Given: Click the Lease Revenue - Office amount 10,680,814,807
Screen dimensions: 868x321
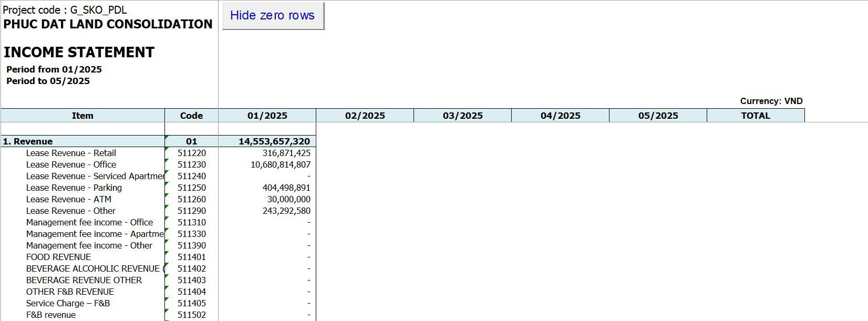Looking at the screenshot, I should coord(281,164).
